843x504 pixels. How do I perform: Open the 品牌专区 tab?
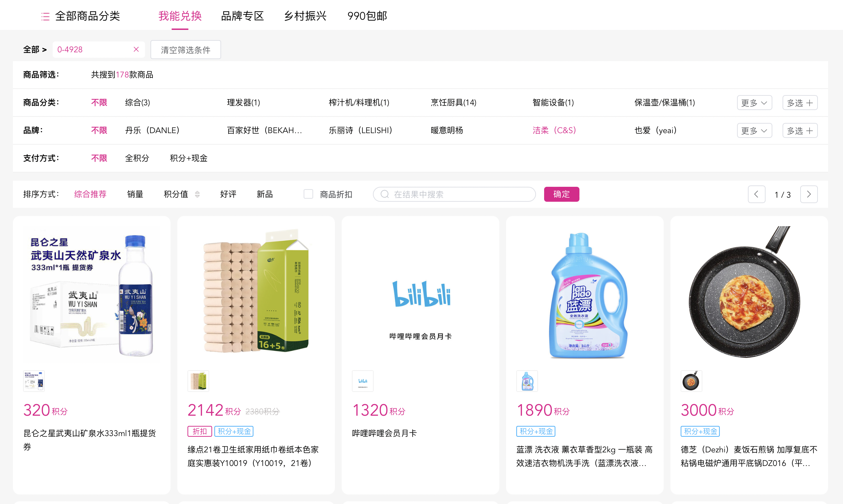click(243, 16)
